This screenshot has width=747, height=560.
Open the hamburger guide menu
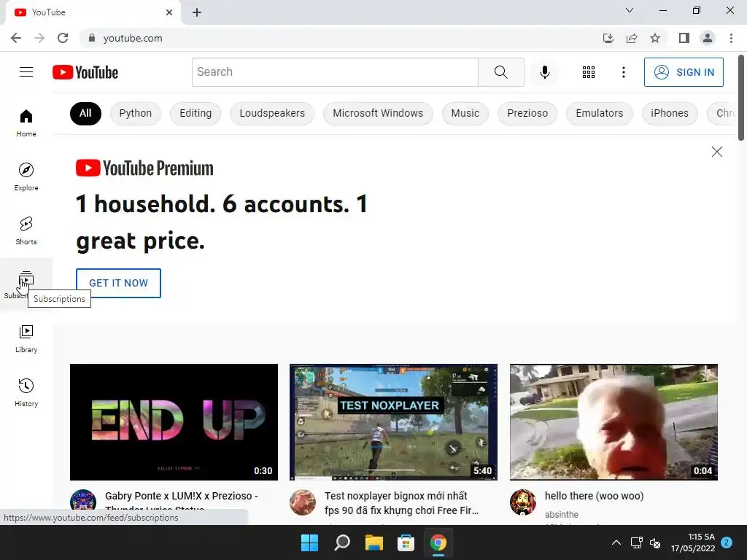click(x=26, y=72)
